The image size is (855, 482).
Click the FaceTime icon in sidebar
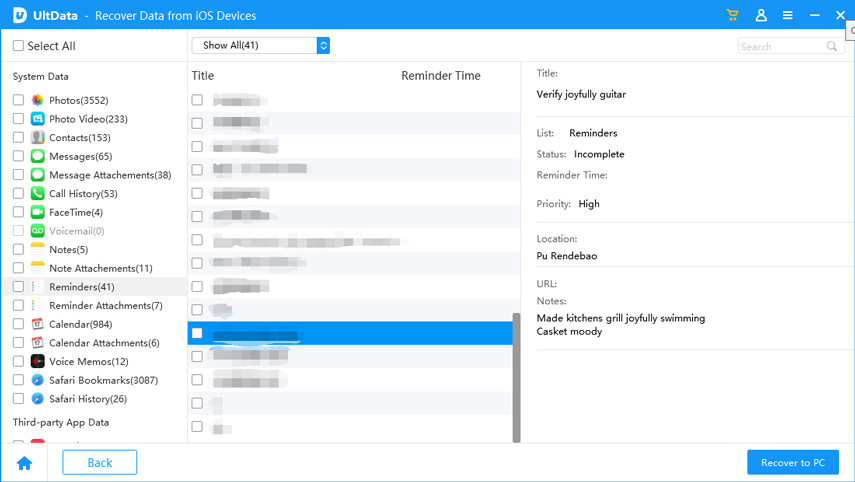[37, 213]
